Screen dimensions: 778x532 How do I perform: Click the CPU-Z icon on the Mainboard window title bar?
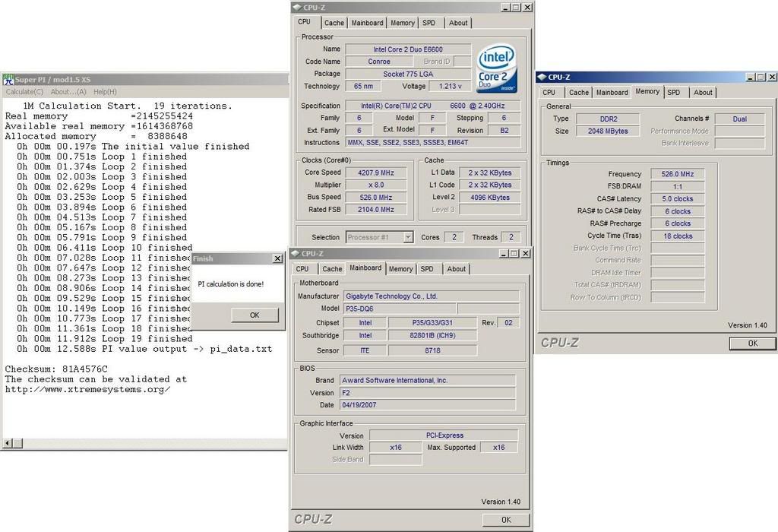coord(296,253)
